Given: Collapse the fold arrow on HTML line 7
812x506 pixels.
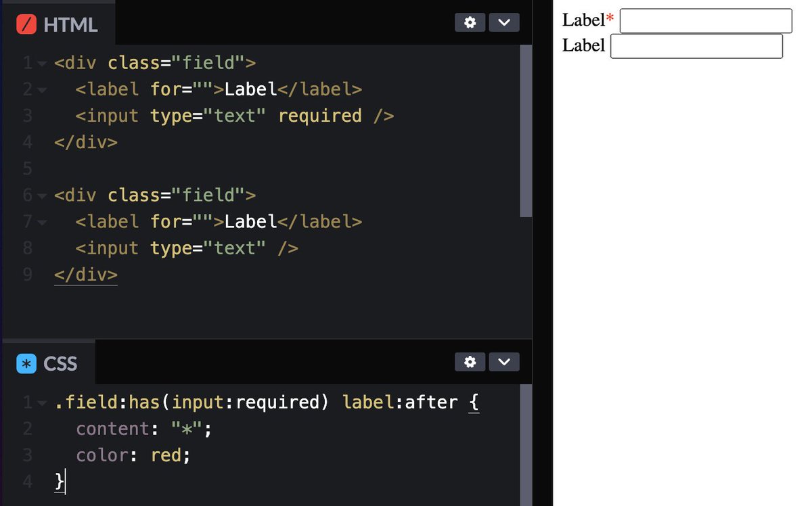Looking at the screenshot, I should click(41, 221).
